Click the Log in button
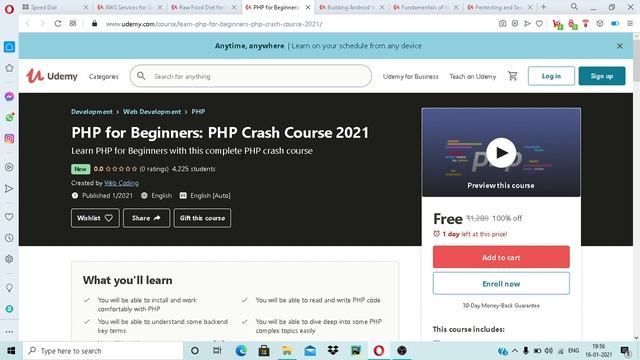 click(x=551, y=76)
